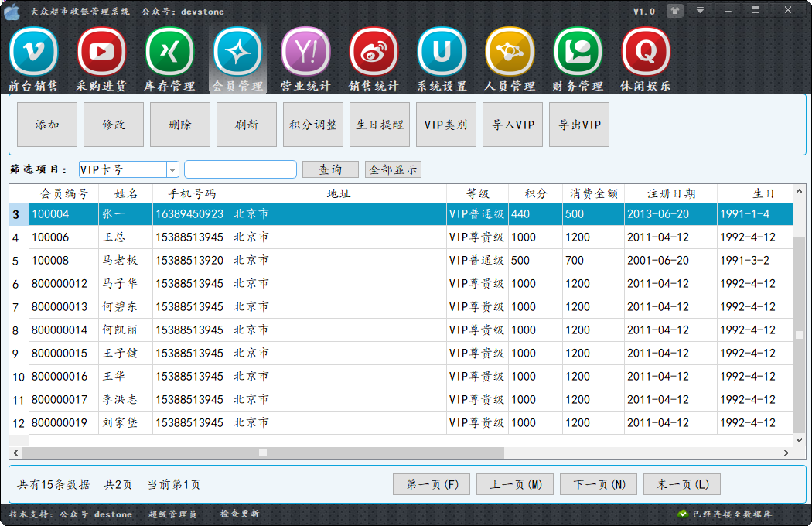
Task: Open VIP类别 categories
Action: coord(446,125)
